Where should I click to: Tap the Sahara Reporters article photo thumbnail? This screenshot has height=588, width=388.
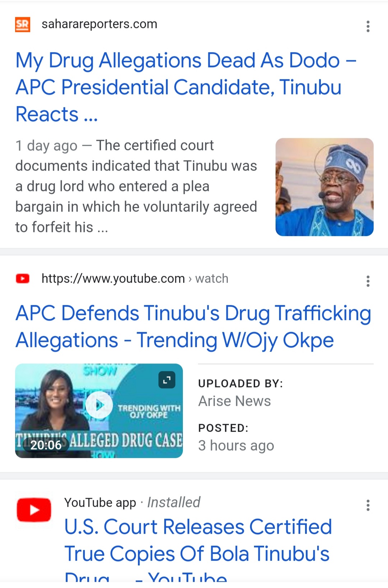click(x=324, y=187)
